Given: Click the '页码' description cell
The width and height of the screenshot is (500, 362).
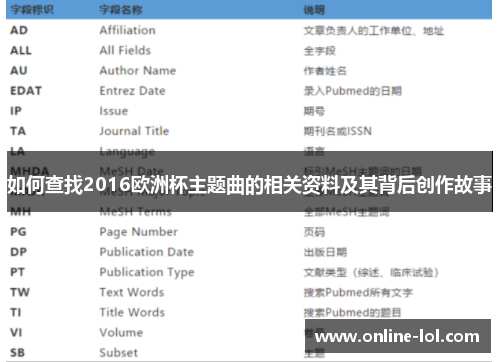Looking at the screenshot, I should click(314, 232).
